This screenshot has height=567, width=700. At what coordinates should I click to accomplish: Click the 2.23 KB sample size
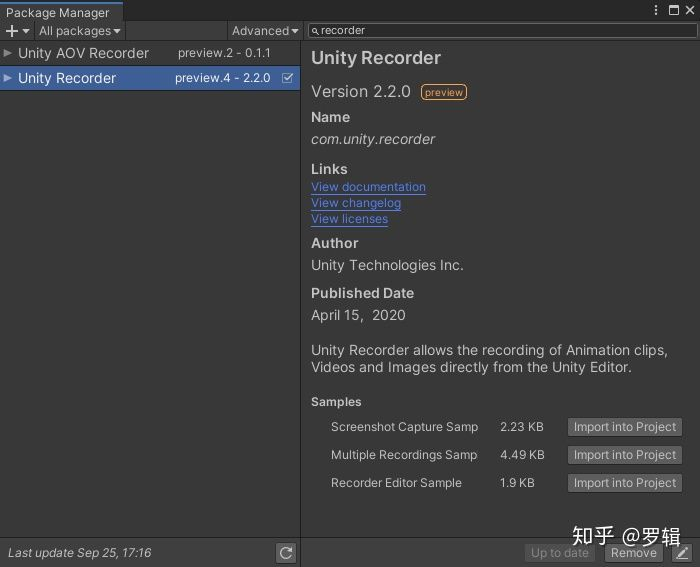[521, 427]
